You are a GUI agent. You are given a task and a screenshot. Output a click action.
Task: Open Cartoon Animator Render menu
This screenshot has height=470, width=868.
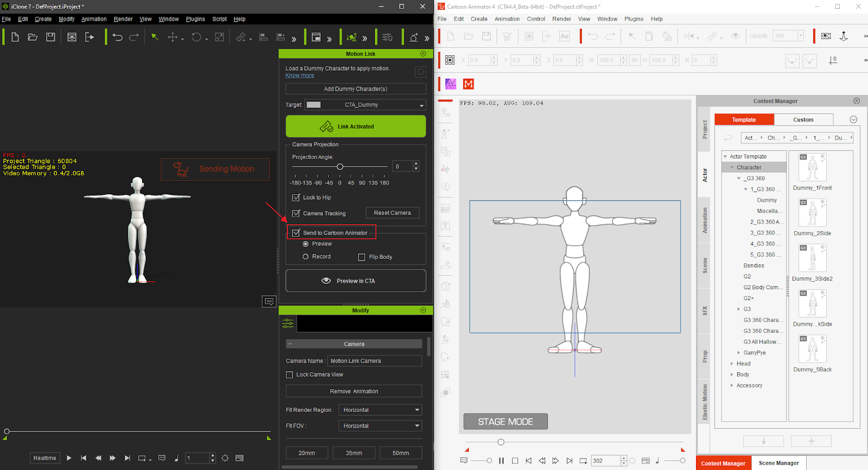click(561, 19)
